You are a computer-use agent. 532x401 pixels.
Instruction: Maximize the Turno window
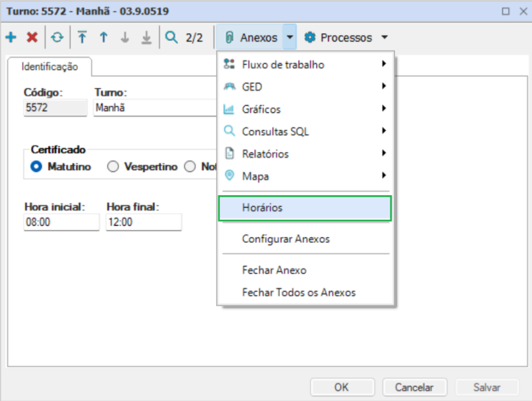pyautogui.click(x=506, y=11)
